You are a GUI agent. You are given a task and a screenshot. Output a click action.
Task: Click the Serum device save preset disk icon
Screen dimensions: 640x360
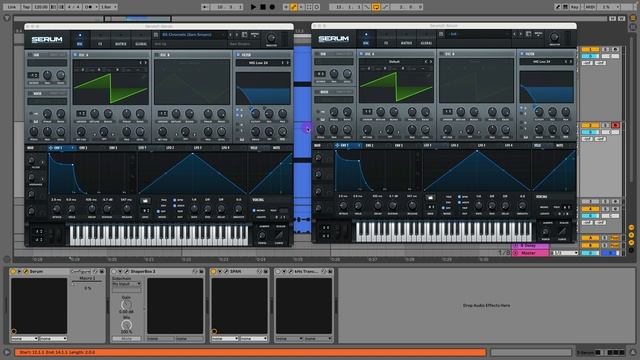point(101,271)
